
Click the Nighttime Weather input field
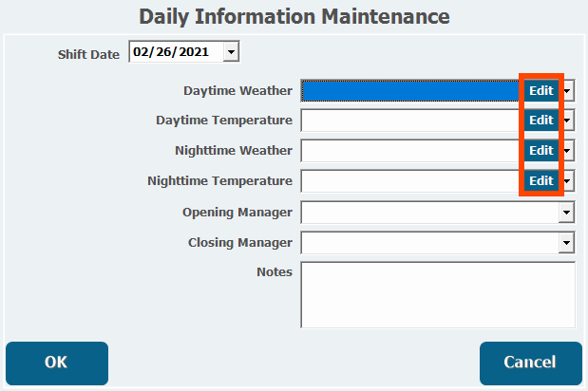click(x=412, y=151)
